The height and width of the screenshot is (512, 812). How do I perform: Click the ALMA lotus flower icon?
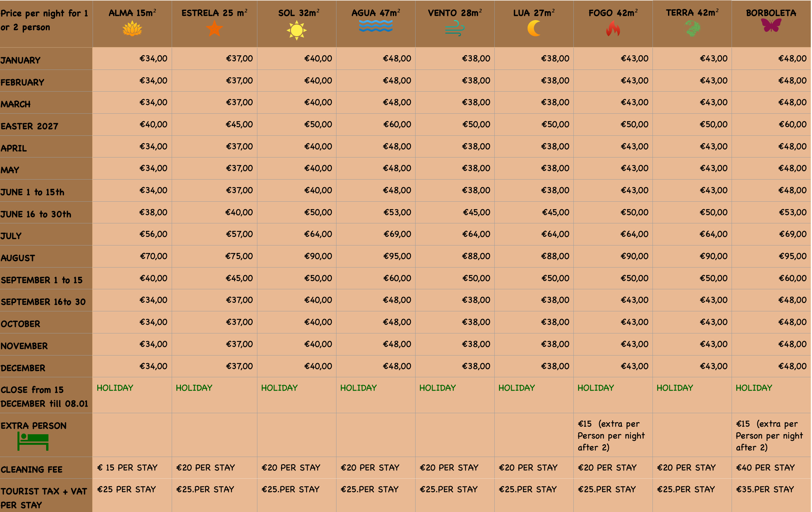point(132,29)
